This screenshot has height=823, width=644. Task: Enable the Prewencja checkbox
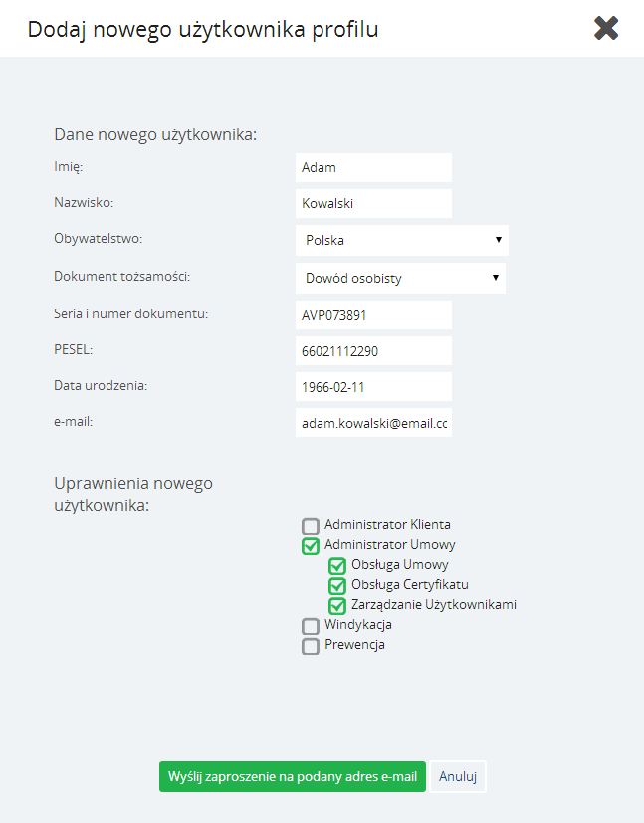click(311, 646)
